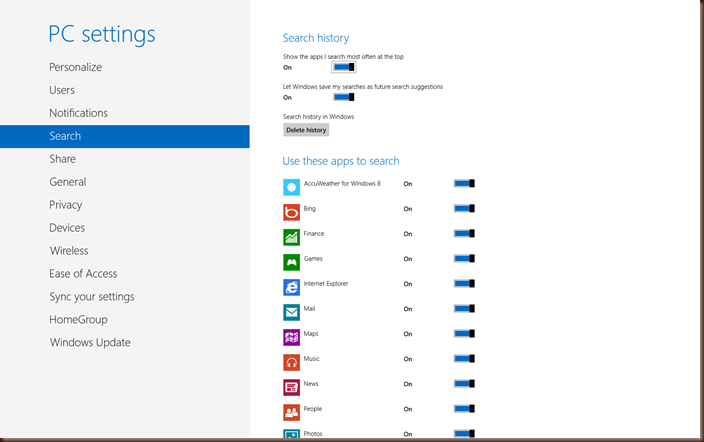Turn off People app search toggle
This screenshot has width=704, height=442.
pyautogui.click(x=464, y=409)
